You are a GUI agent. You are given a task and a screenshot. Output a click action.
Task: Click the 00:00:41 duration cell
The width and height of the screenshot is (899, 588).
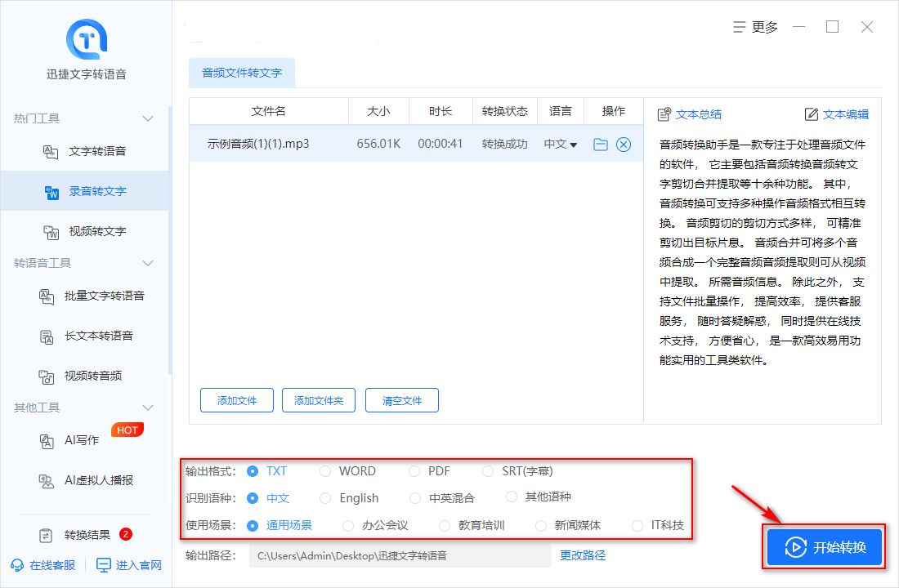pos(441,144)
